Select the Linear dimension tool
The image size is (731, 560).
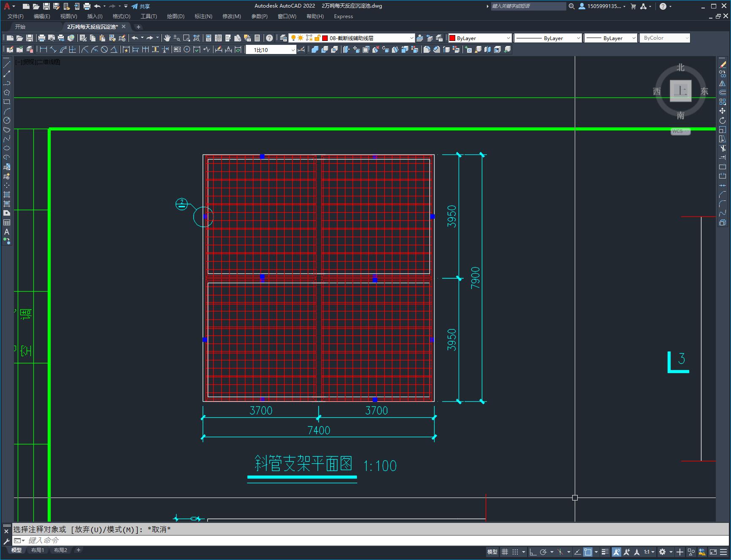pyautogui.click(x=43, y=49)
